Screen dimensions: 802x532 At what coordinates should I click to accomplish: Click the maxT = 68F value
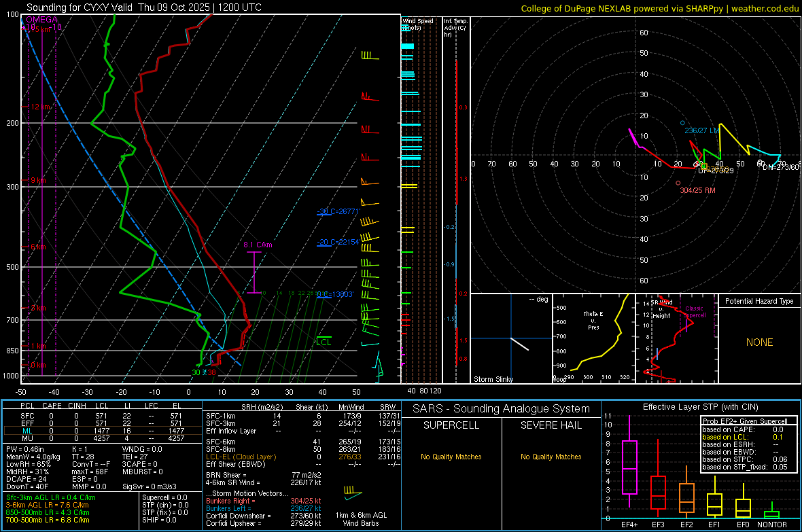[x=90, y=472]
